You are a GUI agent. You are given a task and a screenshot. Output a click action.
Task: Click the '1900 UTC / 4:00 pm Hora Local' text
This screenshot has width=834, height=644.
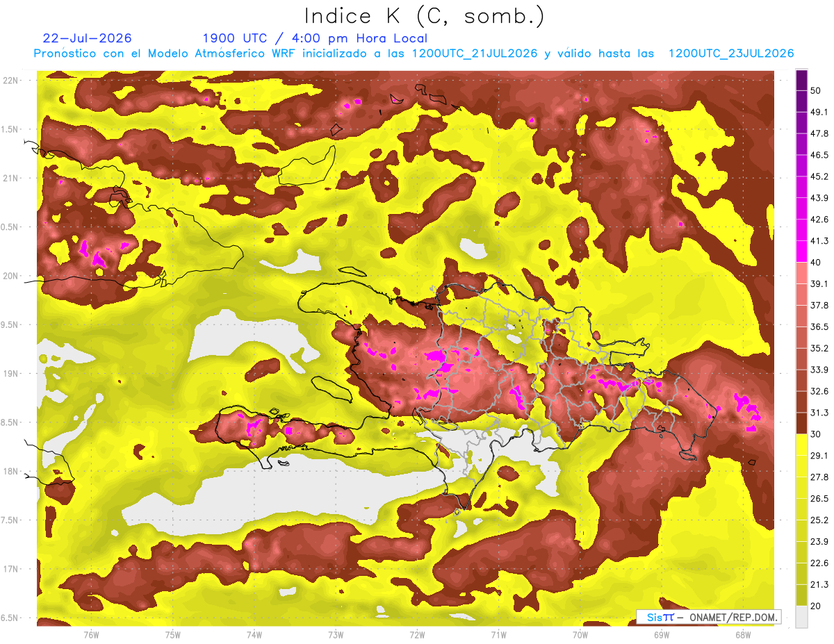tap(315, 39)
